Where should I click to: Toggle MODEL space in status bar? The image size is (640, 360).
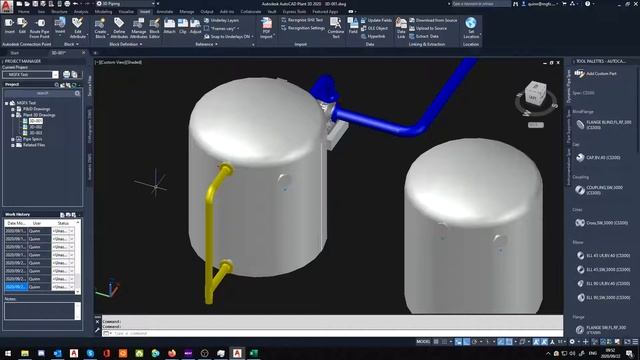pyautogui.click(x=423, y=342)
